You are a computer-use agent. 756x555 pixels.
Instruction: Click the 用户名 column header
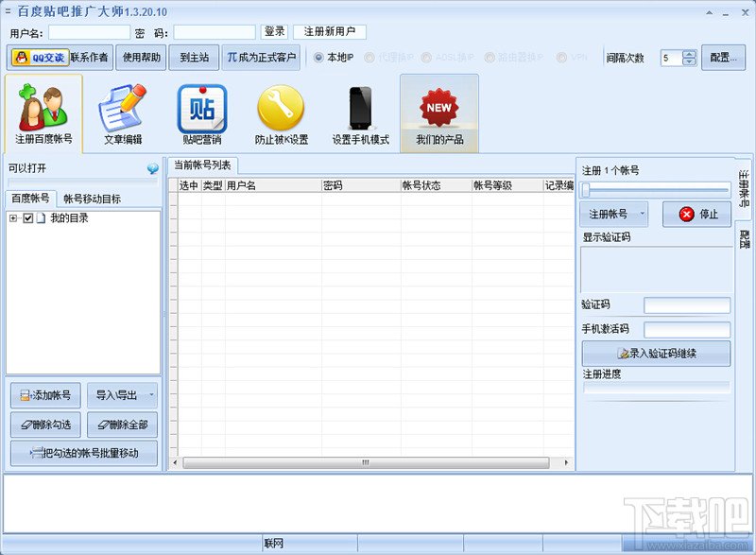(273, 185)
